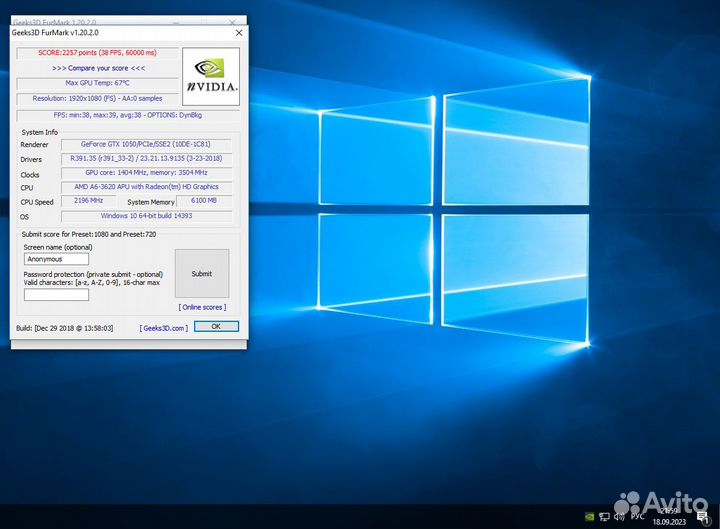720x529 pixels.
Task: Select the AMD A6-3620 APU CPU value
Action: point(146,187)
